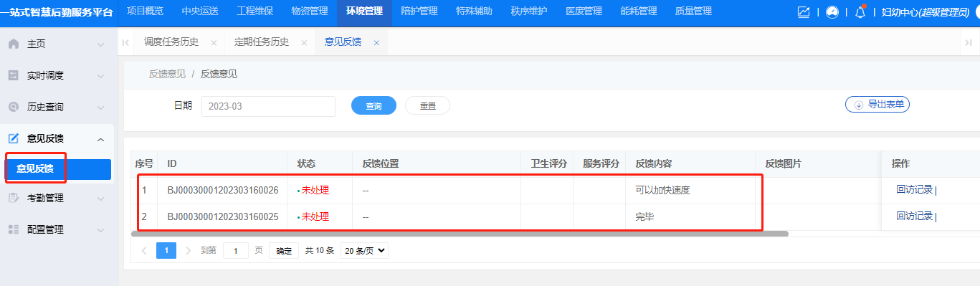Open the 工程维保 top menu
The width and height of the screenshot is (980, 286).
[254, 11]
